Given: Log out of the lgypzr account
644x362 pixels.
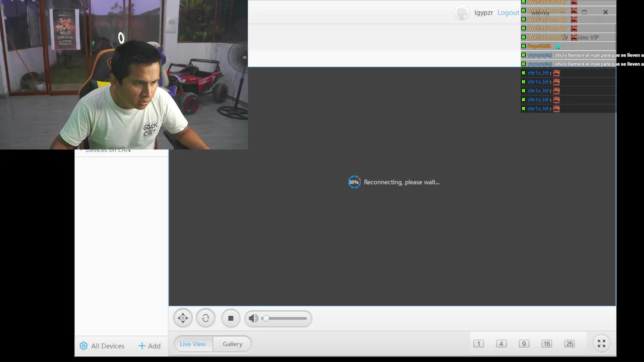Looking at the screenshot, I should click(508, 13).
